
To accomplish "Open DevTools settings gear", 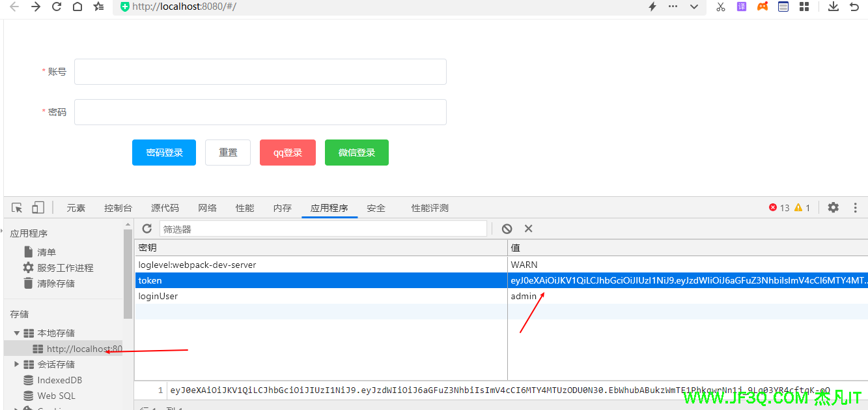I will click(833, 207).
